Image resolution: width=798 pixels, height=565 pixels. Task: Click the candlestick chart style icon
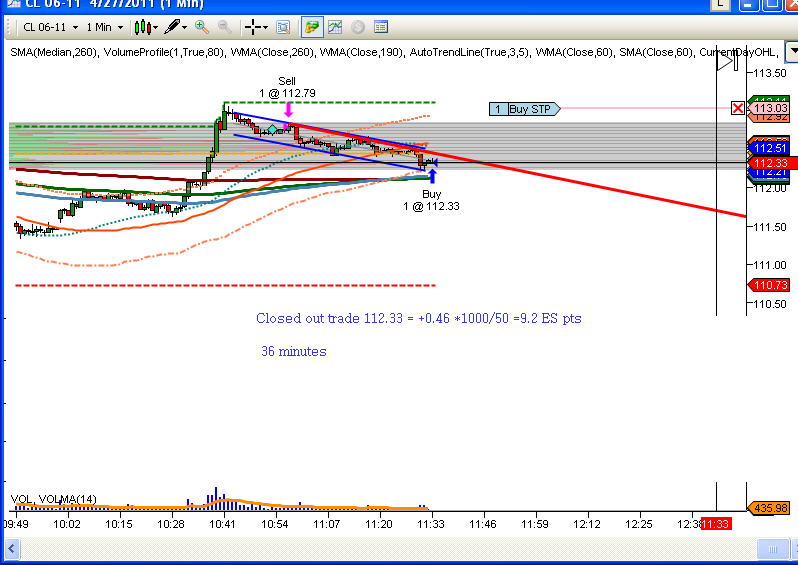point(142,27)
